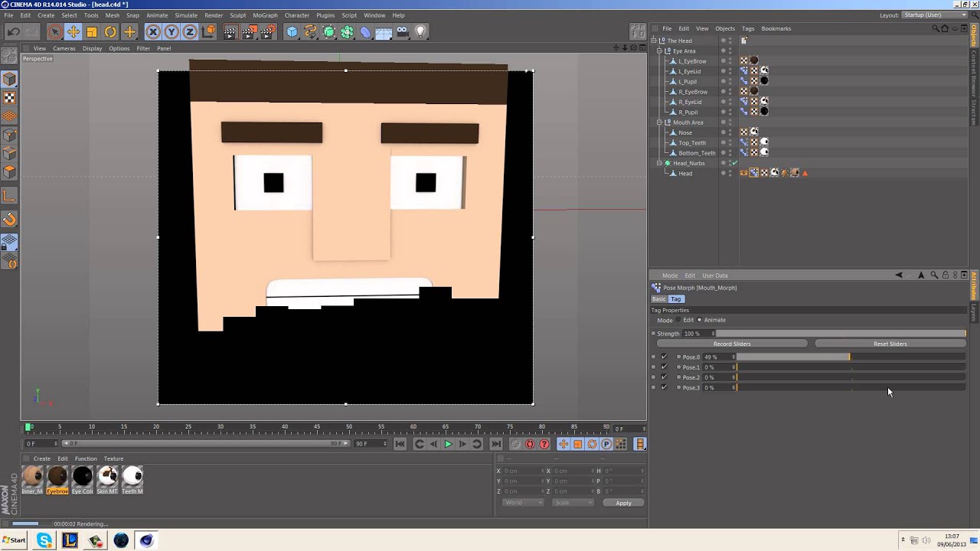The image size is (980, 551).
Task: Click Render Active View clapperboard icon
Action: (230, 31)
